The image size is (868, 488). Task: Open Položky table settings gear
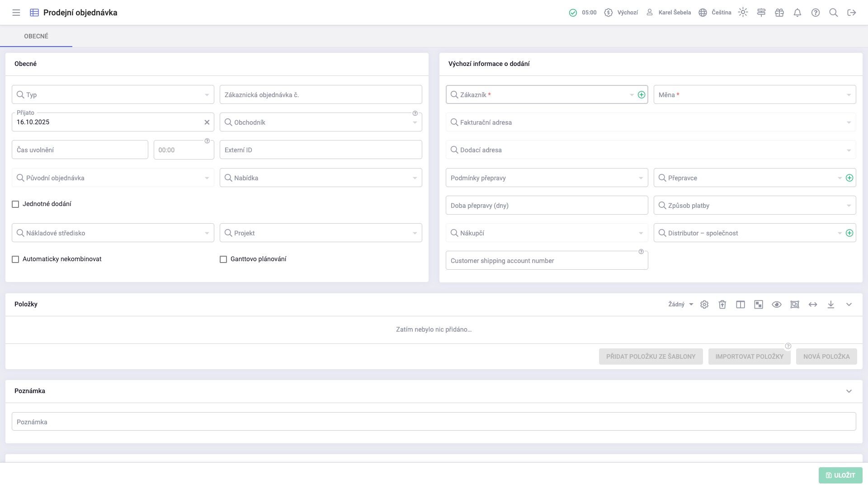pyautogui.click(x=704, y=305)
